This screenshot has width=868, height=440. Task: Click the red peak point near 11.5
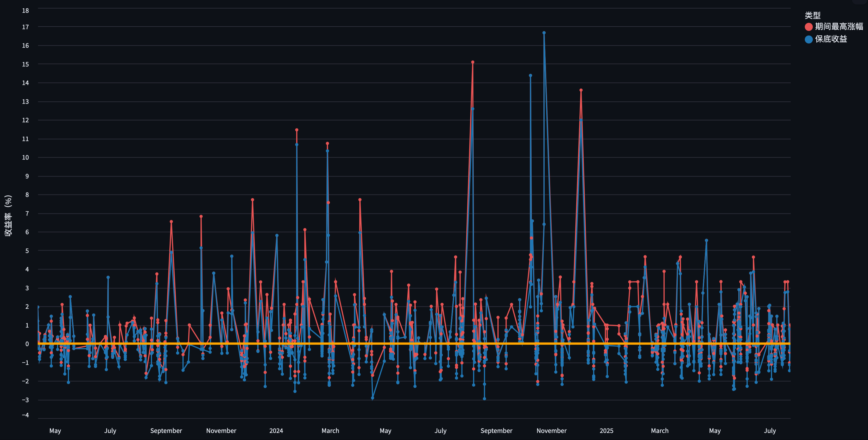click(296, 130)
